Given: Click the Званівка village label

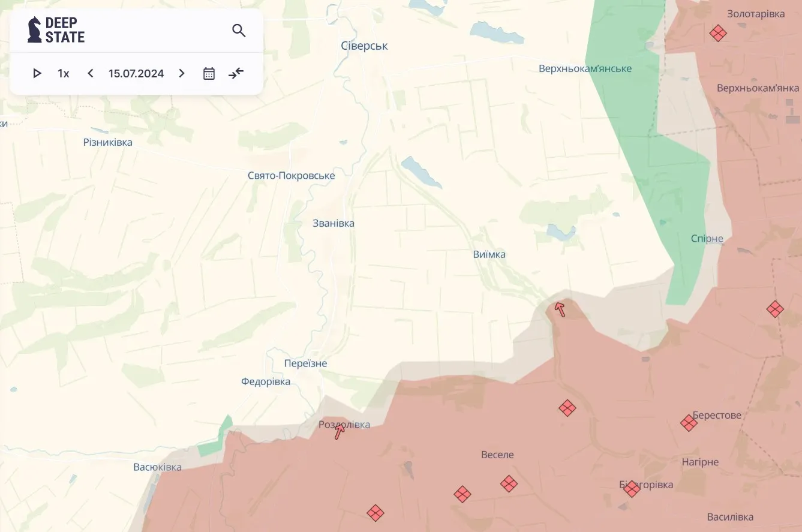Looking at the screenshot, I should click(x=334, y=223).
